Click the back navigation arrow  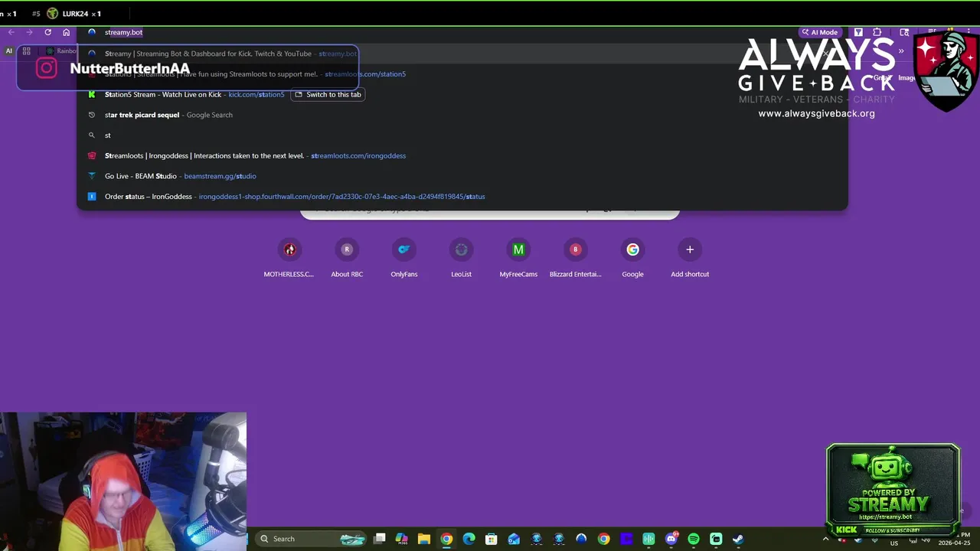11,32
